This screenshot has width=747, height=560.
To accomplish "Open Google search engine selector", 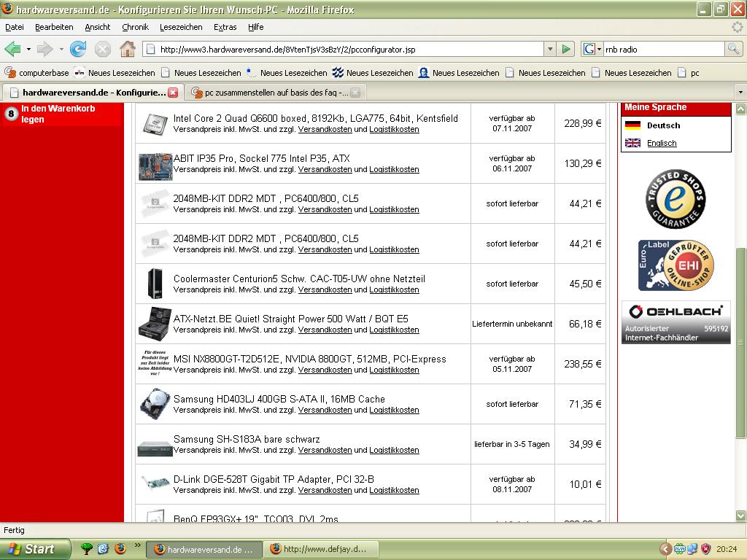I will point(592,49).
